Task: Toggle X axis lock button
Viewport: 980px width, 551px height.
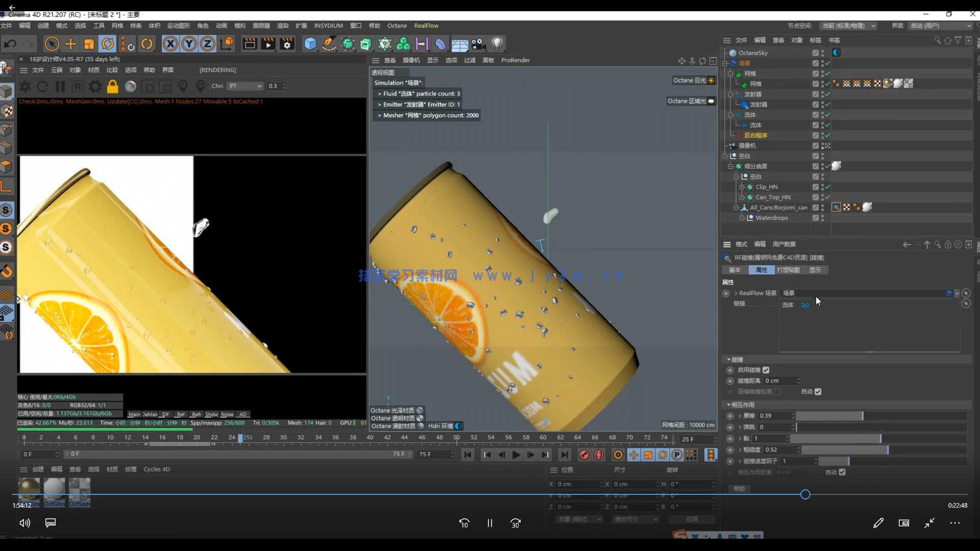Action: point(170,44)
